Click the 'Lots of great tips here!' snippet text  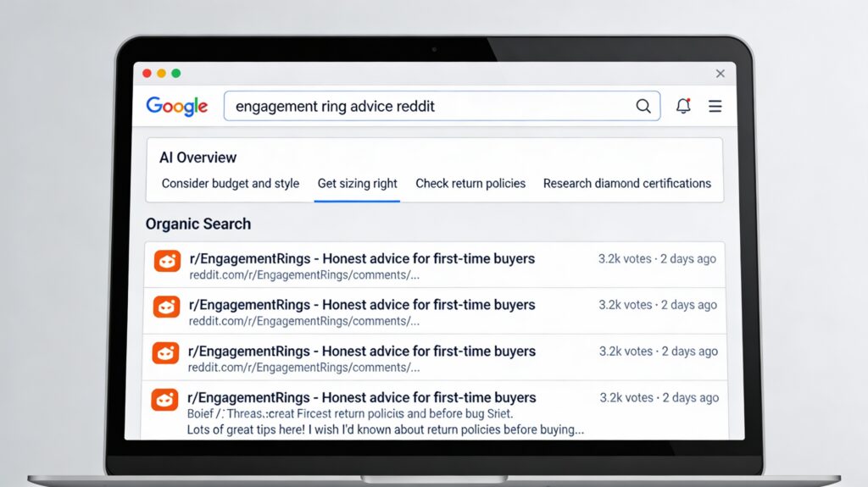click(386, 429)
